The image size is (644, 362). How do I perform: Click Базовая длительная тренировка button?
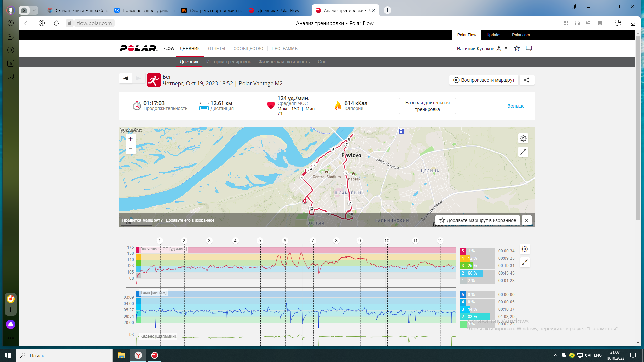tap(427, 106)
